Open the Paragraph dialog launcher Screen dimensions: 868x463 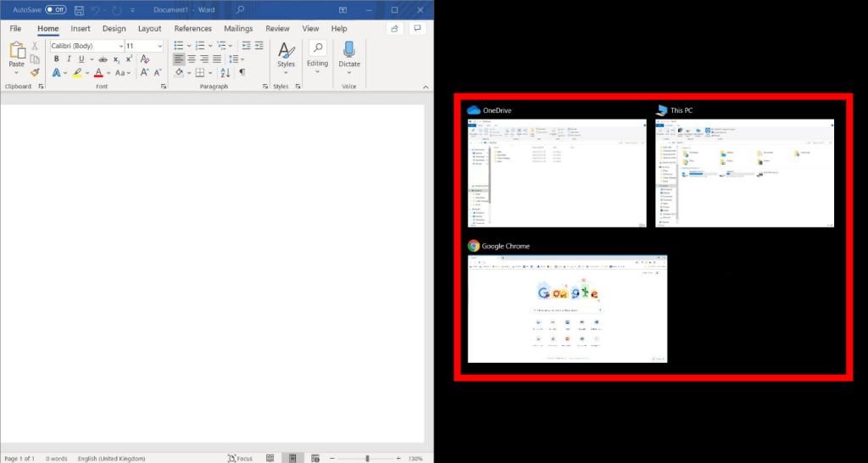tap(265, 86)
